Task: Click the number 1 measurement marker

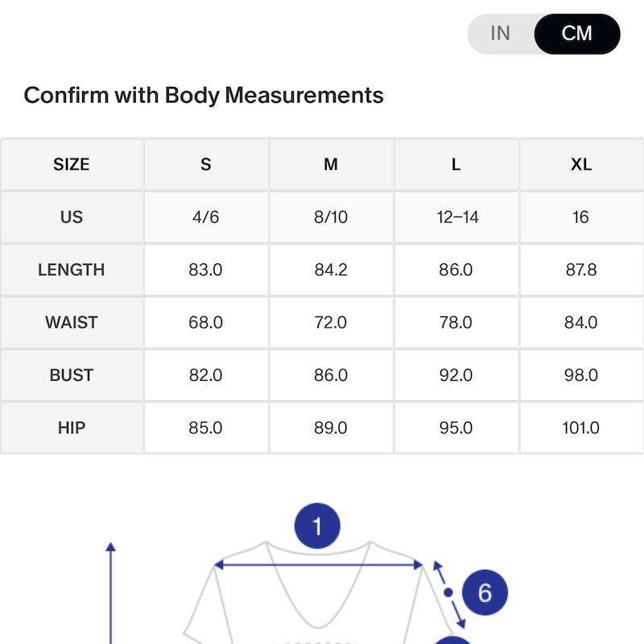Action: tap(317, 526)
